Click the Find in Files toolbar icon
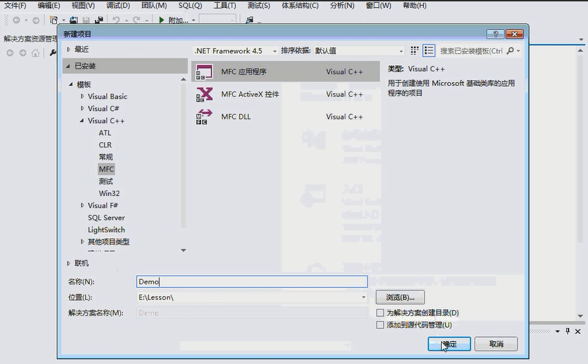Screen dimensions: 588x364 pos(250,20)
